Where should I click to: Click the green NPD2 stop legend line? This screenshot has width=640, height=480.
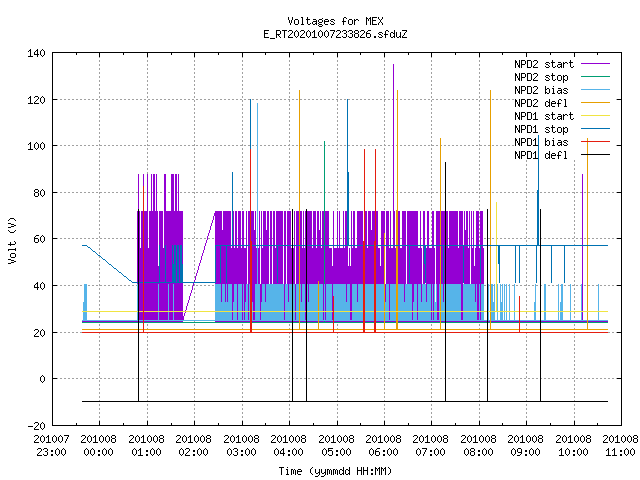pos(595,77)
